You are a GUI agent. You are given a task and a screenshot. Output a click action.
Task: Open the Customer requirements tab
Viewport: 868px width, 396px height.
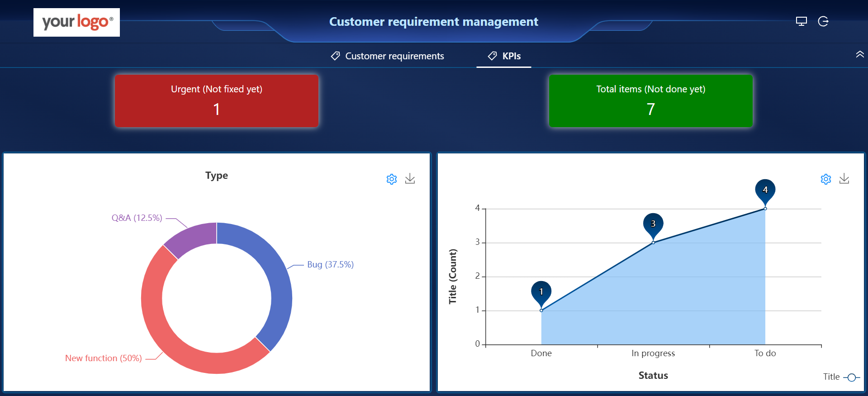[x=387, y=56]
